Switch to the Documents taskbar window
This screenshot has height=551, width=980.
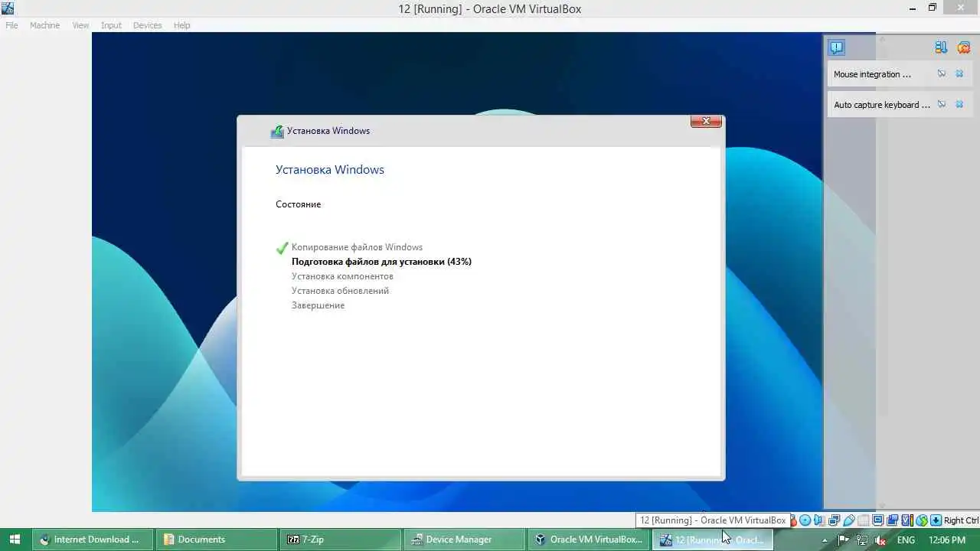[217, 540]
